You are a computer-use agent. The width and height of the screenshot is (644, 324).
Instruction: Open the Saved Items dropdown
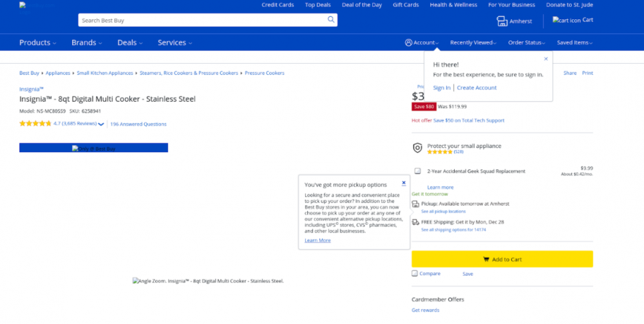pos(574,43)
